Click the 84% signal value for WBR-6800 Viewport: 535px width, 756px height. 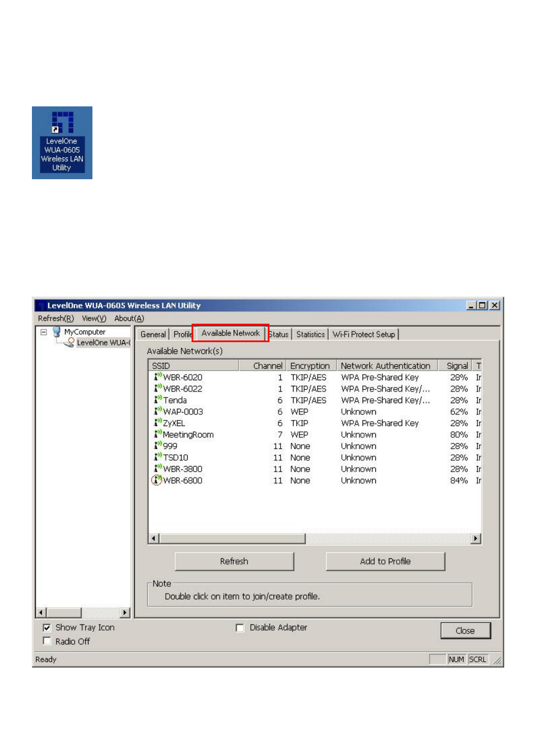[x=459, y=480]
